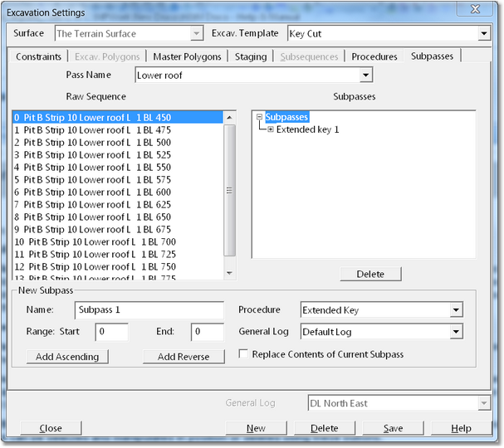The image size is (504, 448).
Task: Select row 12 ending in BL 750
Action: pyautogui.click(x=118, y=266)
